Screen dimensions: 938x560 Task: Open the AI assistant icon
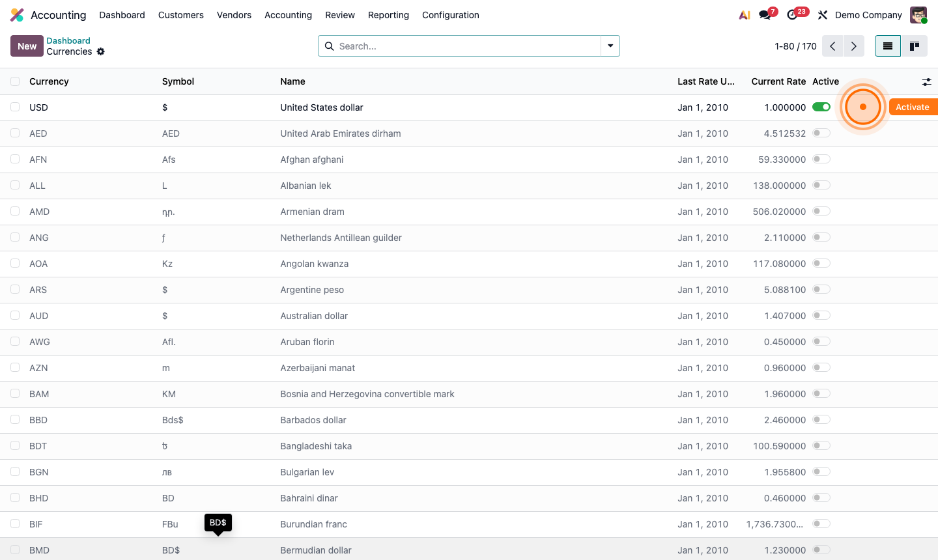(x=744, y=14)
